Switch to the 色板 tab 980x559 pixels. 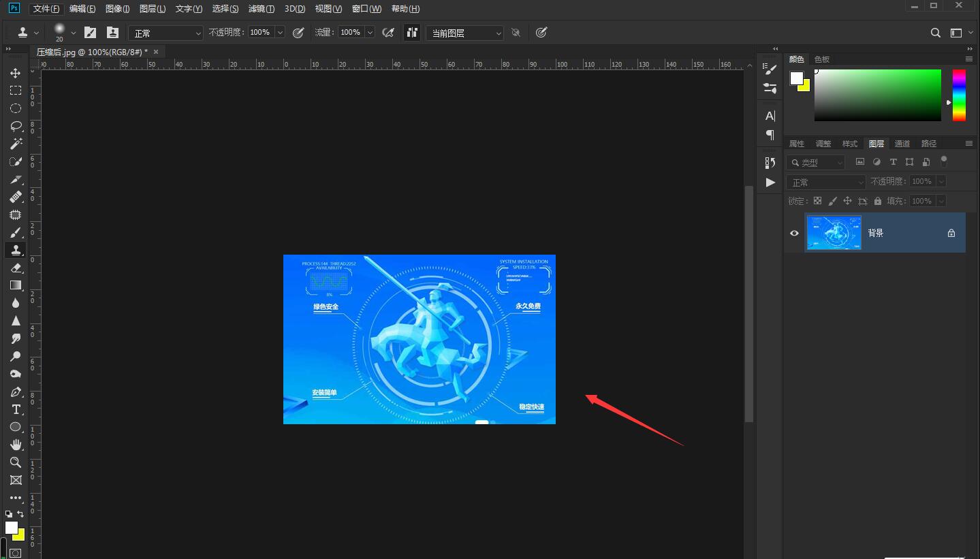click(822, 59)
